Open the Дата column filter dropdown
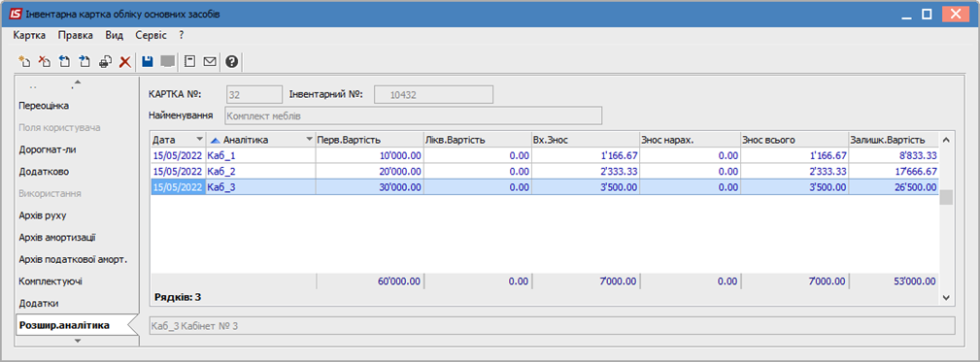The height and width of the screenshot is (362, 980). tap(199, 140)
